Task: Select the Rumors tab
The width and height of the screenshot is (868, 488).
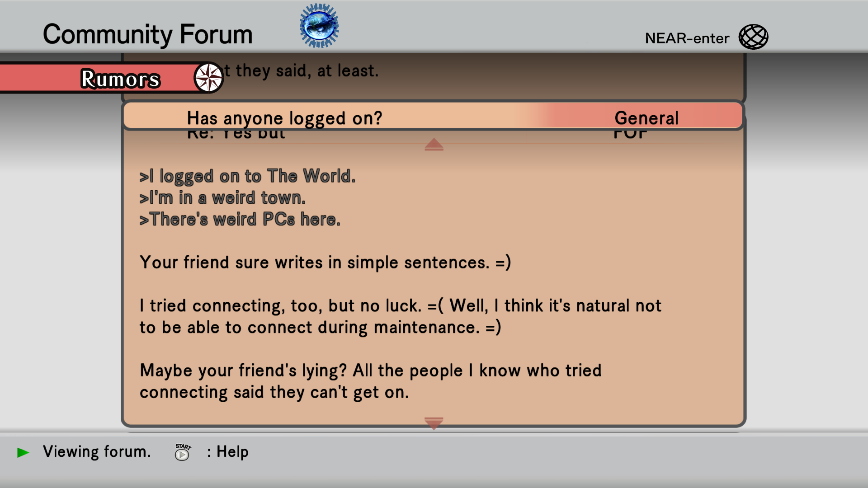Action: click(120, 79)
